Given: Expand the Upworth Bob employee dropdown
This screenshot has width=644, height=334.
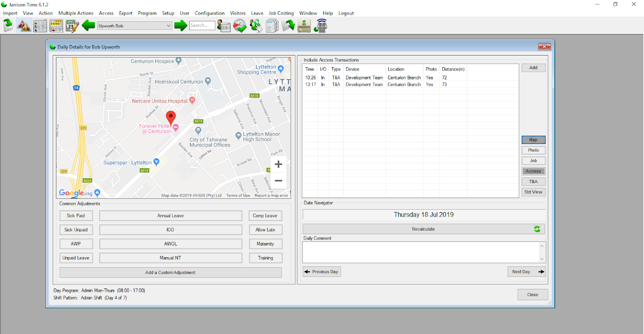Looking at the screenshot, I should click(169, 26).
